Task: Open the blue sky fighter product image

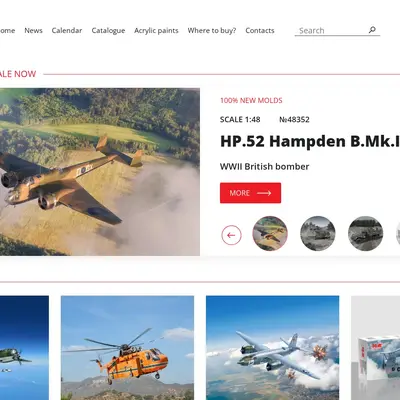Action: click(x=24, y=348)
